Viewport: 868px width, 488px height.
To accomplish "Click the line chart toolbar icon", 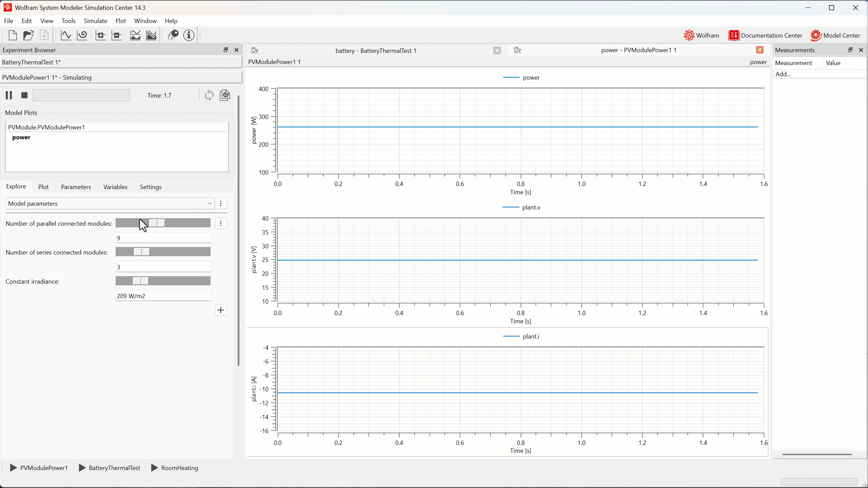I will click(x=135, y=35).
